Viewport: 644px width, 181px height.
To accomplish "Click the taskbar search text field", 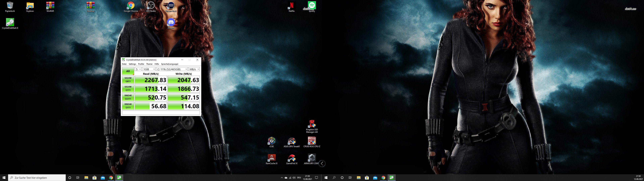I will pos(38,178).
